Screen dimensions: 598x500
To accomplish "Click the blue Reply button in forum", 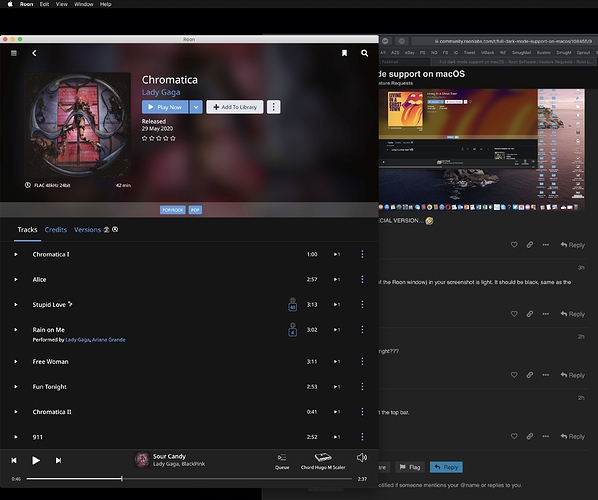I will click(x=446, y=467).
